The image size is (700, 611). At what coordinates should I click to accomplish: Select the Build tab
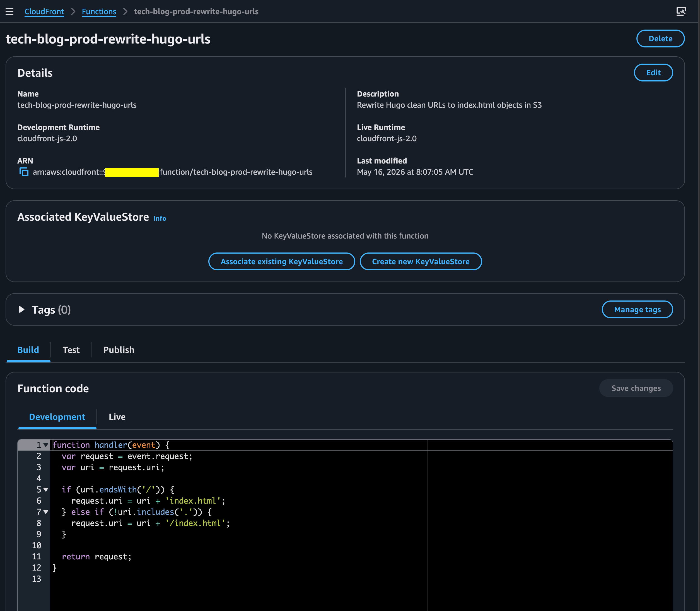28,350
